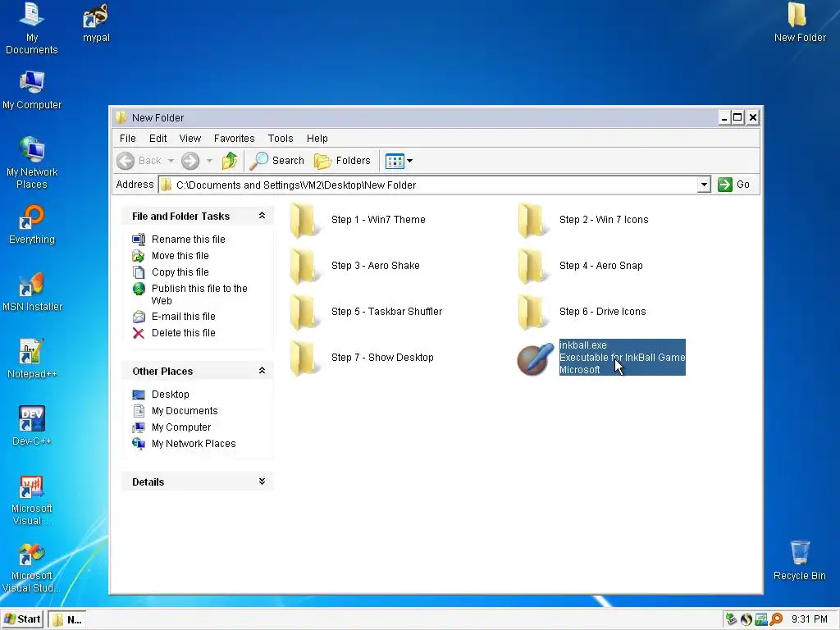
Task: Select the Microsoft Visual Stud... desktop shortcut
Action: (32, 568)
